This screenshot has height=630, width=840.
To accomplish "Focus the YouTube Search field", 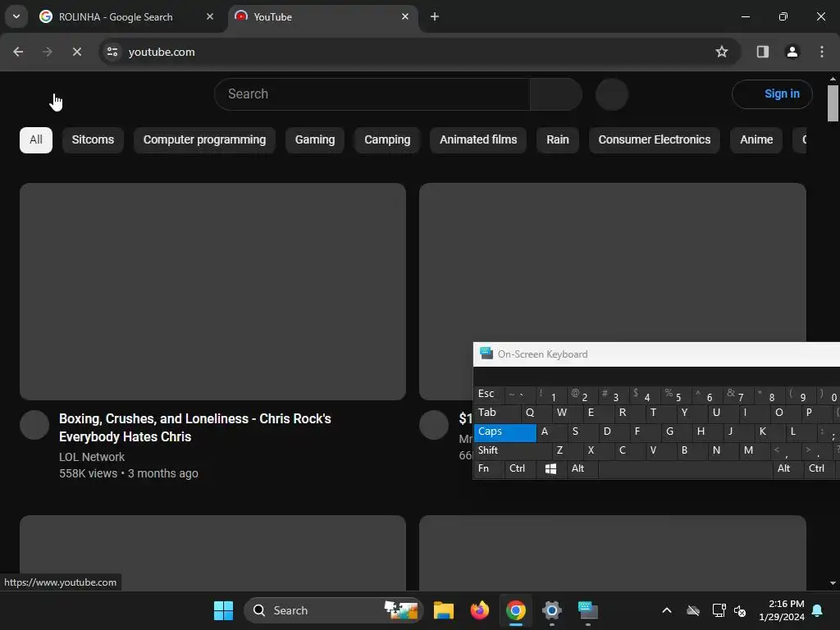I will [x=372, y=94].
